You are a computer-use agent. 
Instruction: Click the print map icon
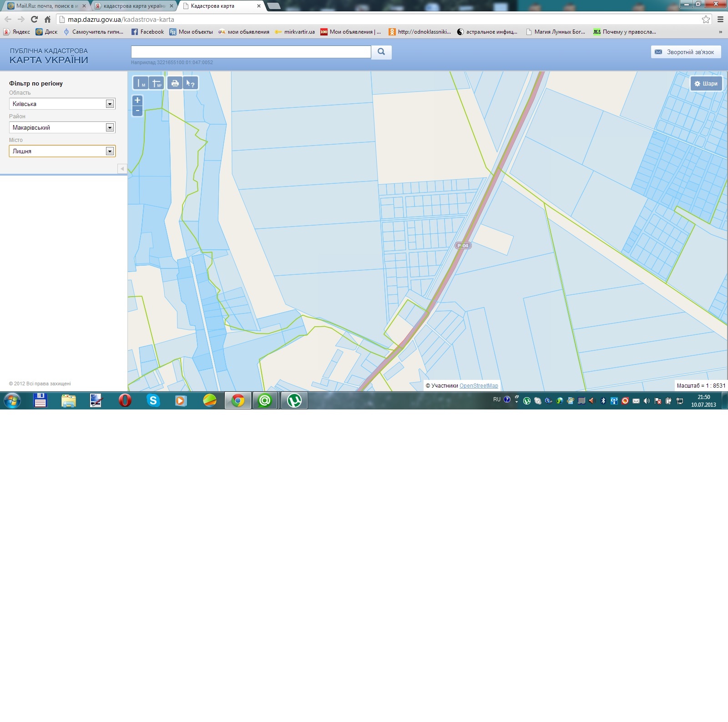(x=175, y=83)
